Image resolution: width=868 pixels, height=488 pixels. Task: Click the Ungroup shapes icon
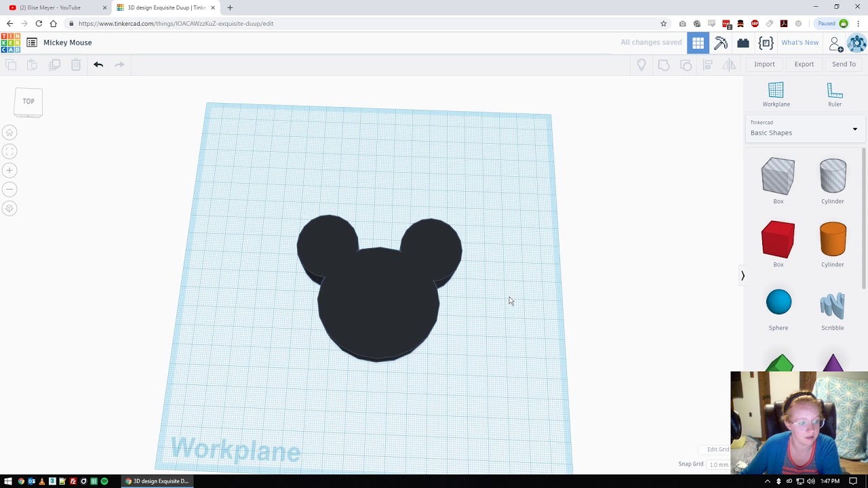[686, 65]
